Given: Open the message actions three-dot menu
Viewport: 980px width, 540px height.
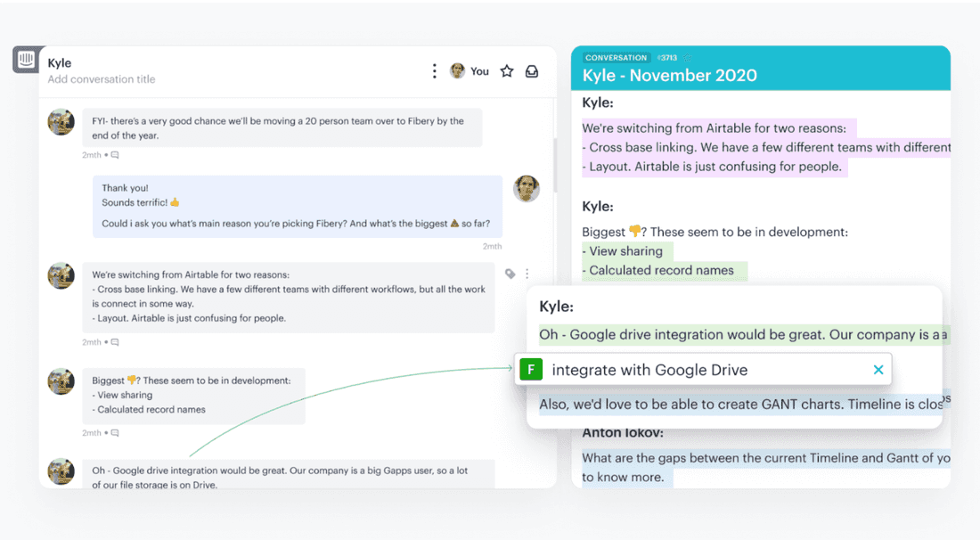Looking at the screenshot, I should click(527, 274).
